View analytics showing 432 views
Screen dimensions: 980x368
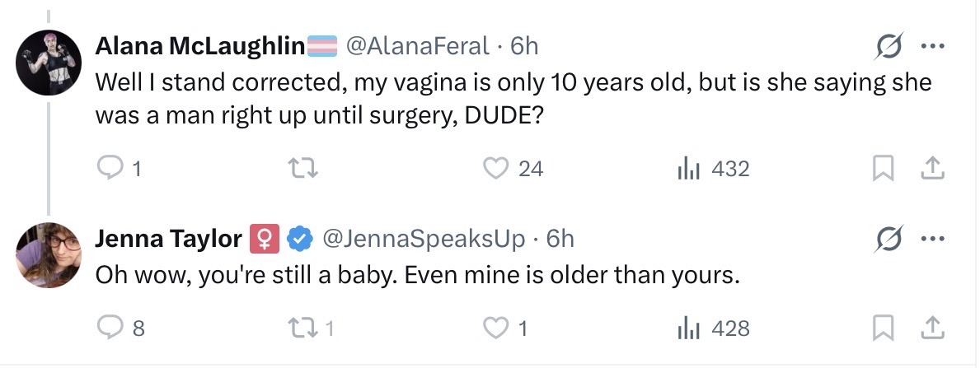[687, 169]
